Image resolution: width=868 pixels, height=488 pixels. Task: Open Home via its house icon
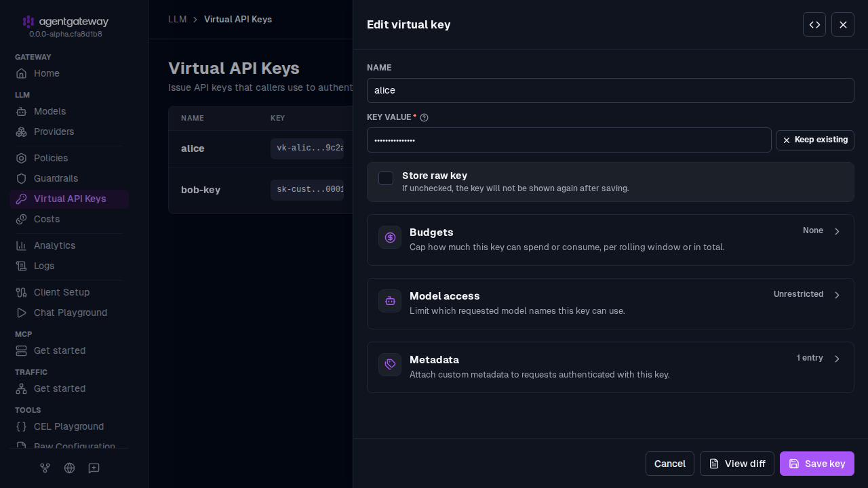(22, 73)
